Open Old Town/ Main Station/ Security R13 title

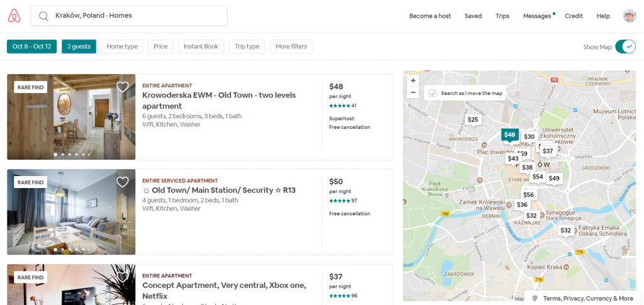pos(219,190)
